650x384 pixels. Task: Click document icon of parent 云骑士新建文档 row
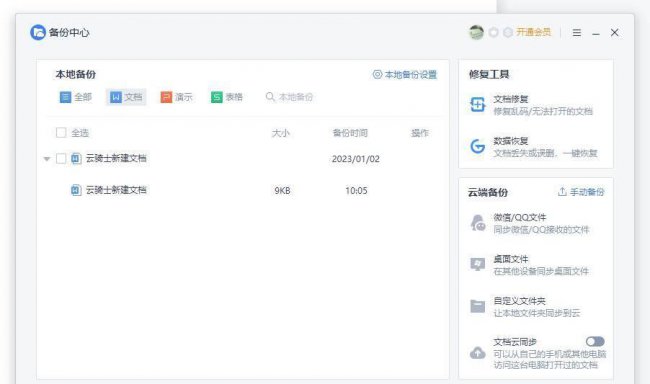(x=76, y=158)
